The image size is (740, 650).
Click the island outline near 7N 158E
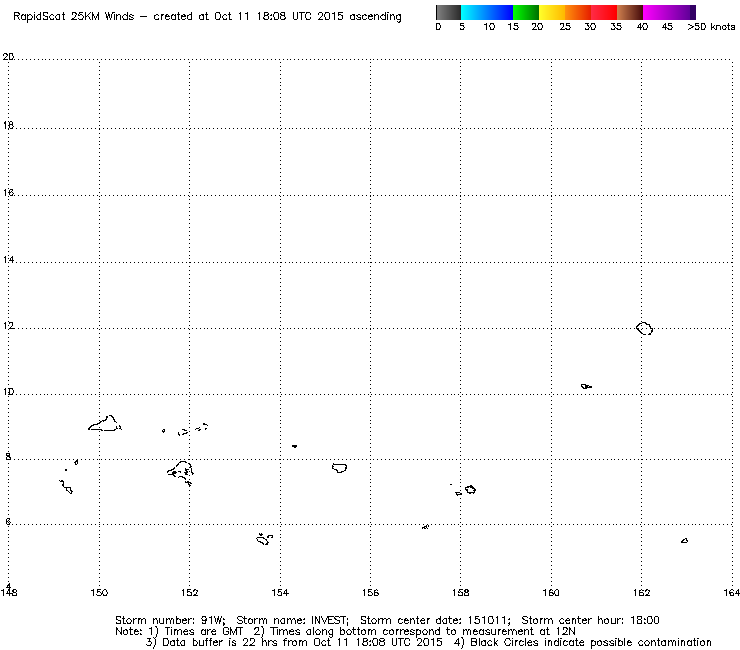[x=470, y=490]
